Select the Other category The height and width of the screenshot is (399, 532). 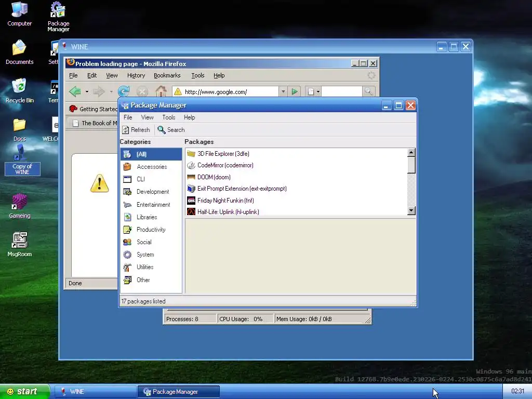coord(151,280)
